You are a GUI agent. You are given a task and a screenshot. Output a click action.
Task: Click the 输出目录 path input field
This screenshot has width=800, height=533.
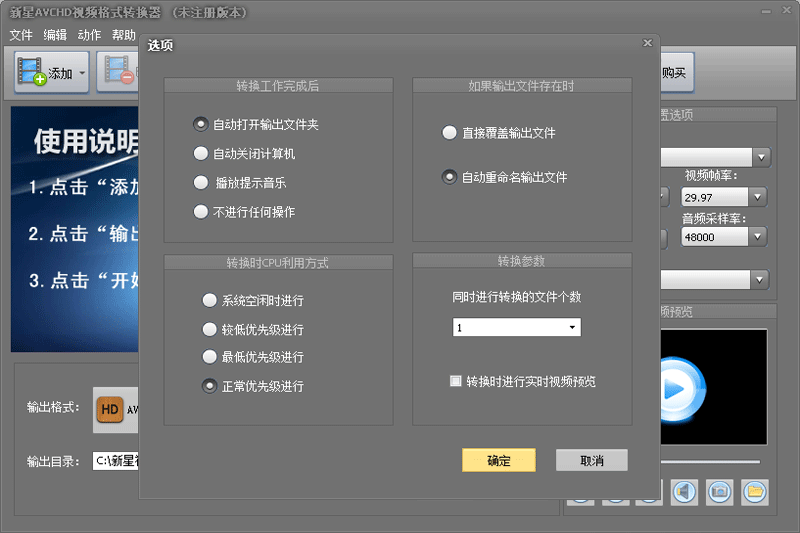tap(116, 461)
